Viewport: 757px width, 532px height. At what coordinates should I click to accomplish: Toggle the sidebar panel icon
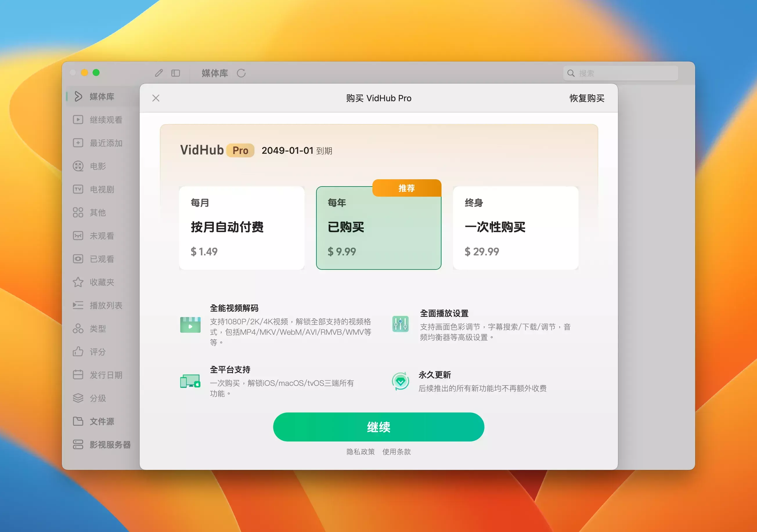pyautogui.click(x=175, y=73)
